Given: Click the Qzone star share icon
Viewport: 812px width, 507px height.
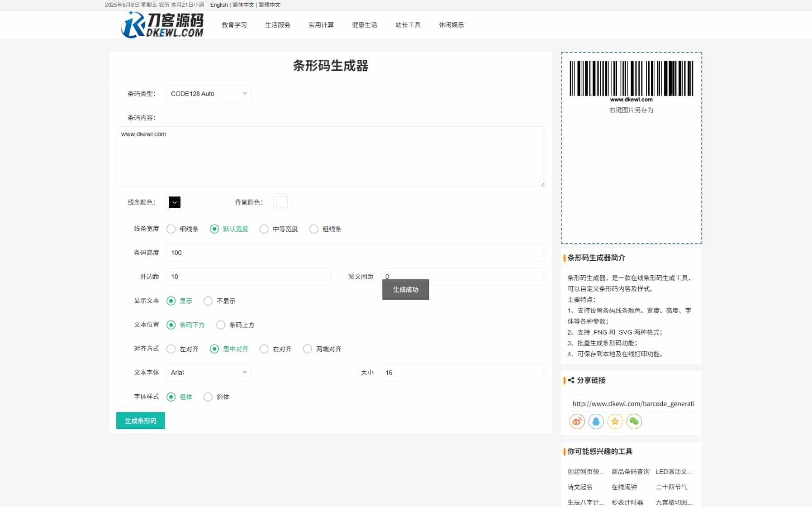Looking at the screenshot, I should 615,421.
